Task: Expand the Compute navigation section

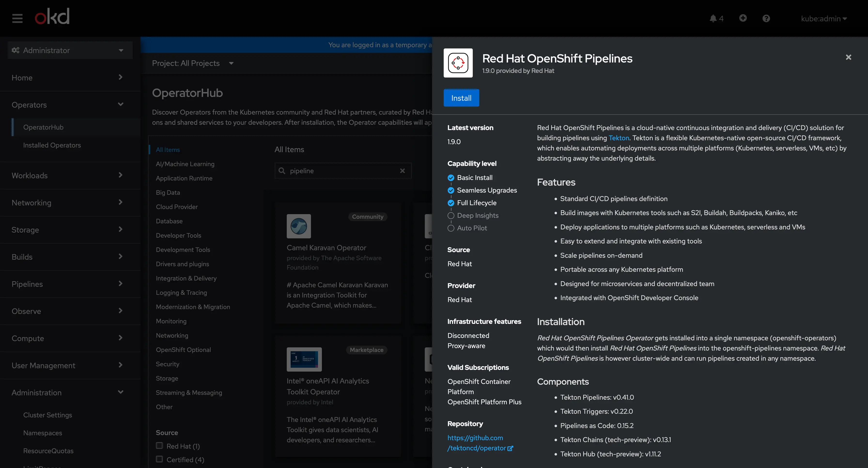Action: click(70, 338)
